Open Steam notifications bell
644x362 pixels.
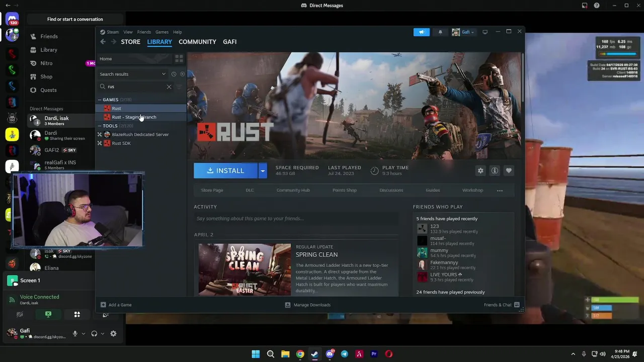pos(440,32)
